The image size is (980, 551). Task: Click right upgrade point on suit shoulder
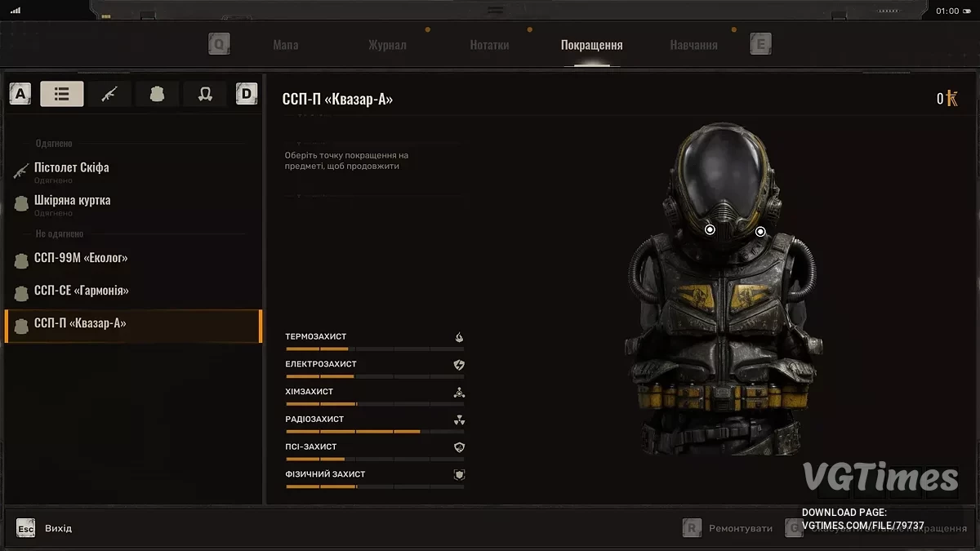pyautogui.click(x=760, y=232)
